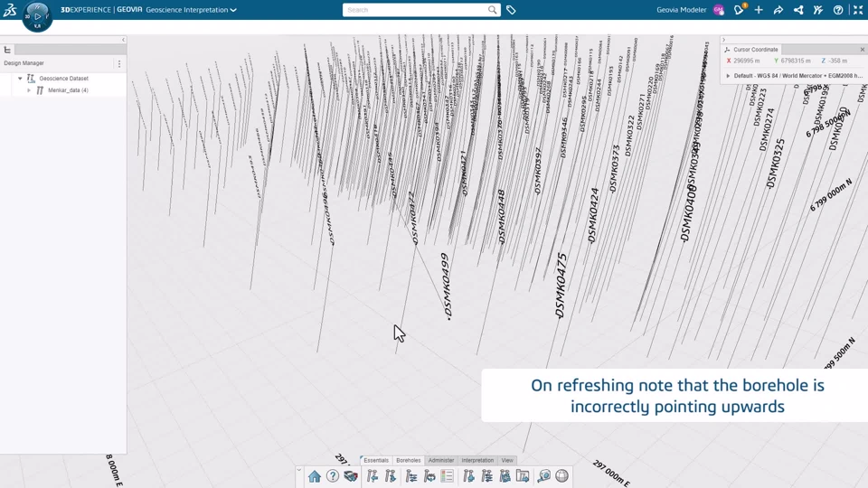Select the DSMK0499 borehole label
Screen dimensions: 868x488
click(x=447, y=286)
